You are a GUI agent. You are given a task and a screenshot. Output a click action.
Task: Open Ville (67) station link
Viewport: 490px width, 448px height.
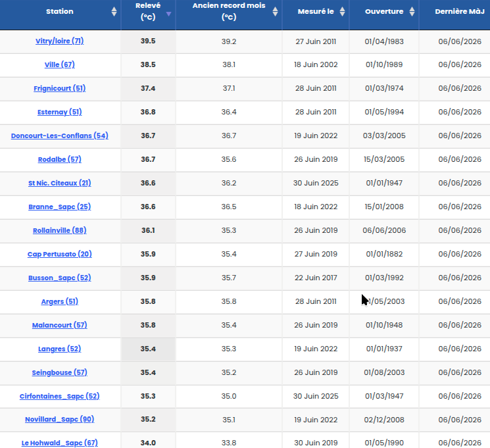(60, 64)
